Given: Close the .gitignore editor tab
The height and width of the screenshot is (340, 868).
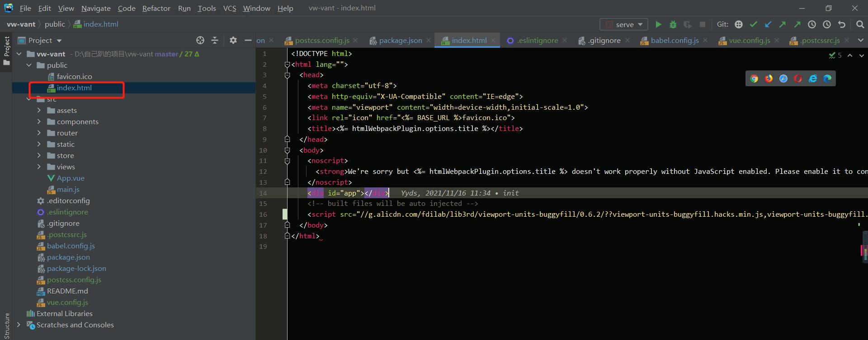Looking at the screenshot, I should click(x=627, y=40).
